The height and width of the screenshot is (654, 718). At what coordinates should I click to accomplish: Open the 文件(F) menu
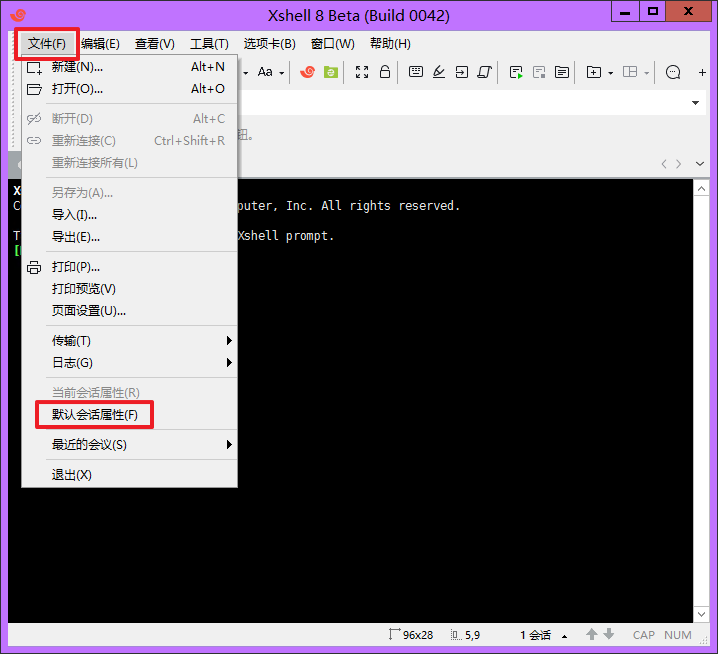click(x=47, y=44)
